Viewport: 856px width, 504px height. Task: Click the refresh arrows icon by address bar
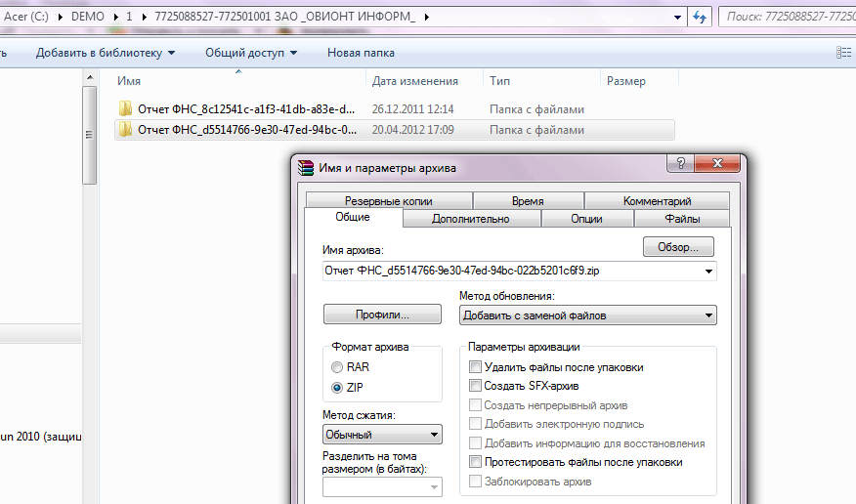click(x=700, y=17)
